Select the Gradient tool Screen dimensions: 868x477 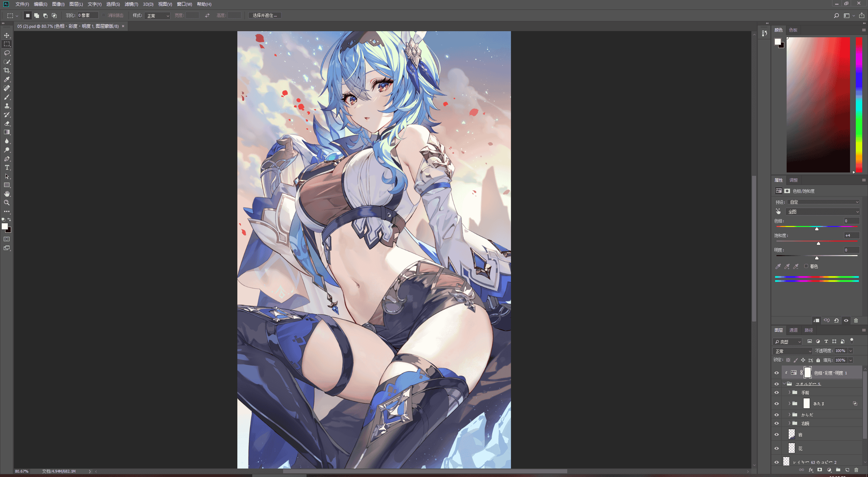pyautogui.click(x=7, y=132)
